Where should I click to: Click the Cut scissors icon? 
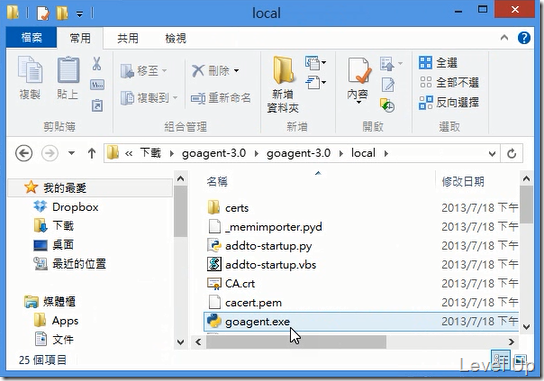point(97,64)
